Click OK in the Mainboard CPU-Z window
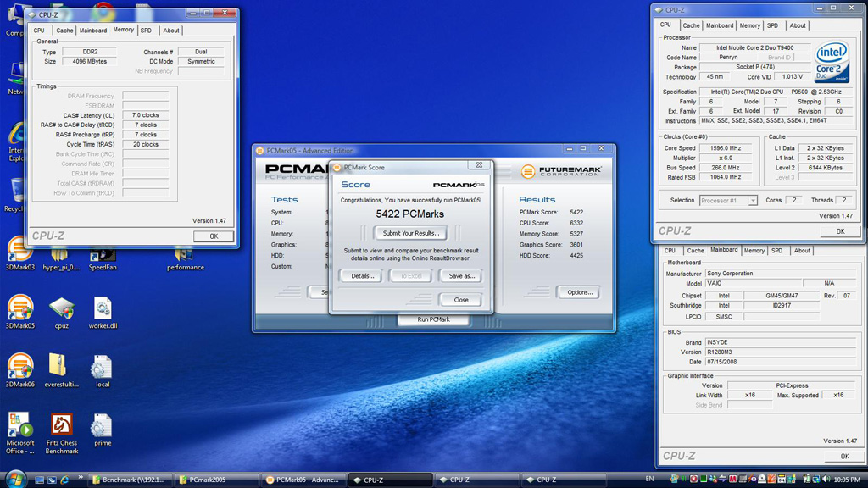 pos(843,457)
